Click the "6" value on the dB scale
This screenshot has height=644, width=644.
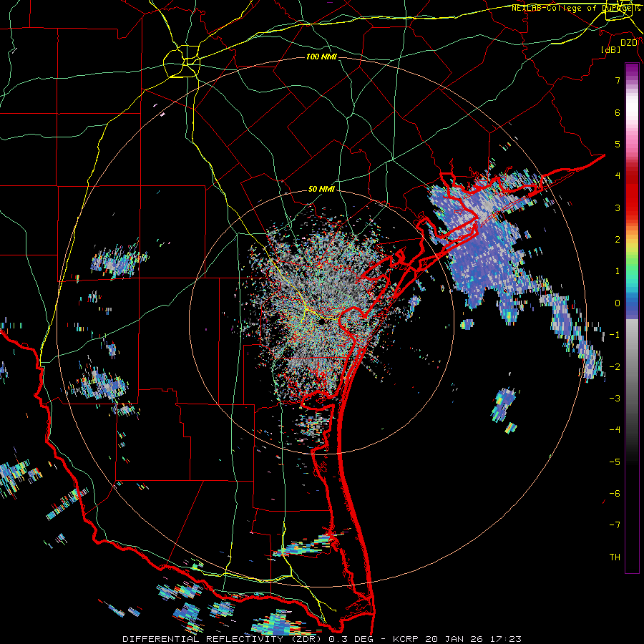(x=618, y=112)
